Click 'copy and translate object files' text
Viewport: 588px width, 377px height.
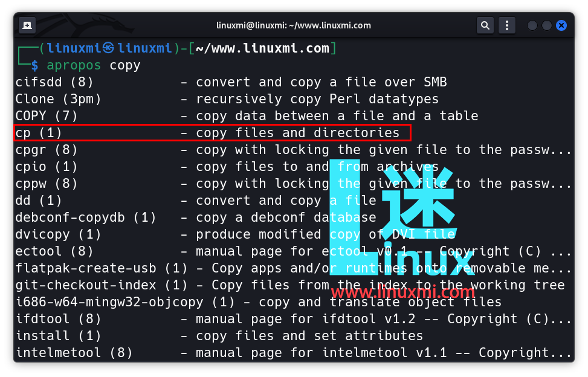click(380, 302)
